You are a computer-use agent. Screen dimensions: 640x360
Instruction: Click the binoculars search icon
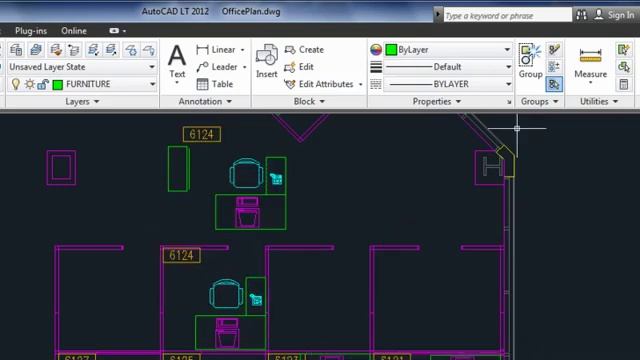[x=582, y=16]
